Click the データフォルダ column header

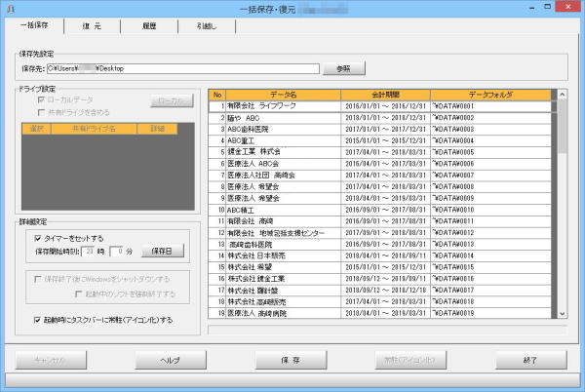(x=490, y=95)
